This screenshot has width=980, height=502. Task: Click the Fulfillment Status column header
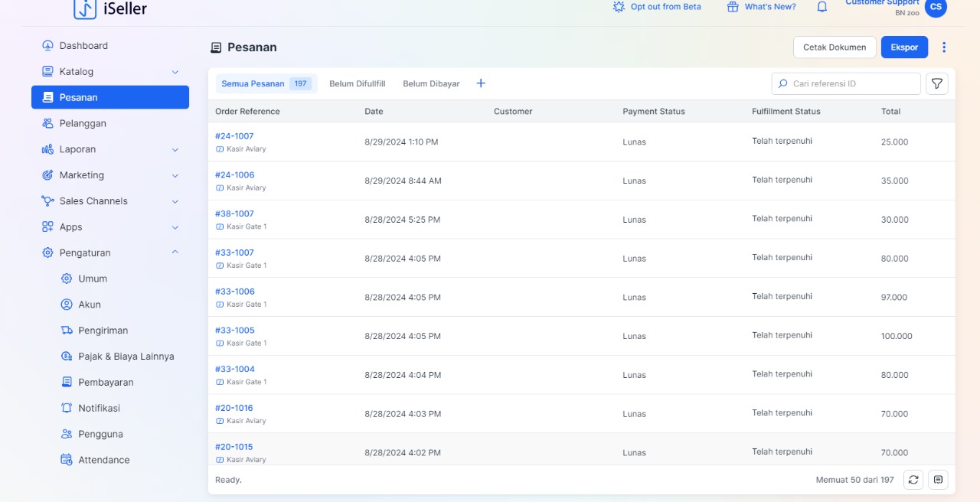click(786, 112)
